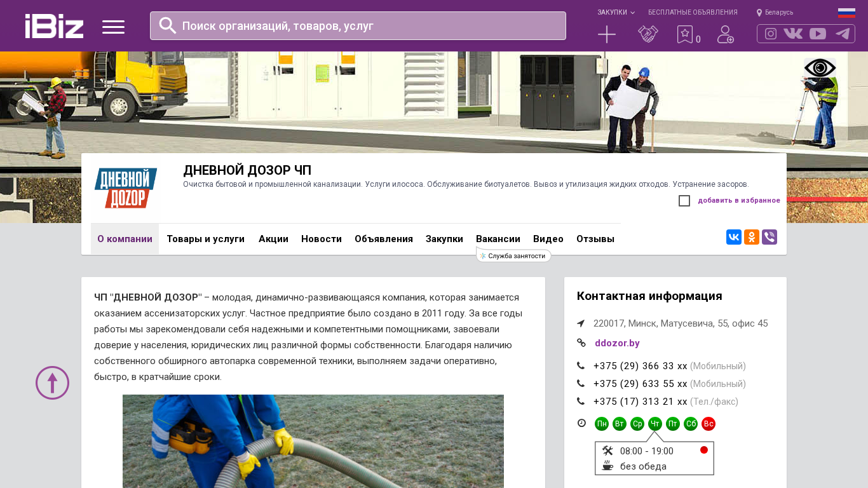Open the hamburger menu
Screen dimensions: 868x488
(113, 27)
